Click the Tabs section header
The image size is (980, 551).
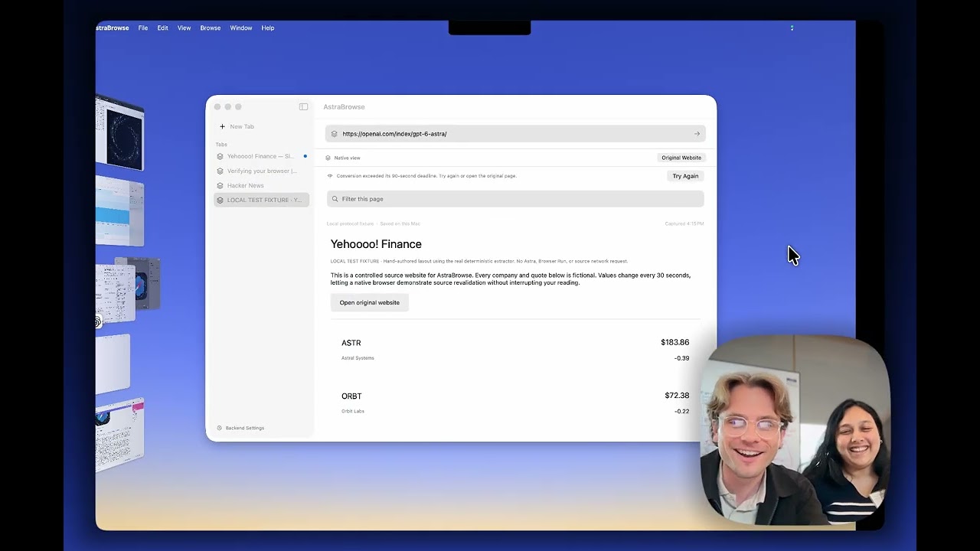pos(221,145)
